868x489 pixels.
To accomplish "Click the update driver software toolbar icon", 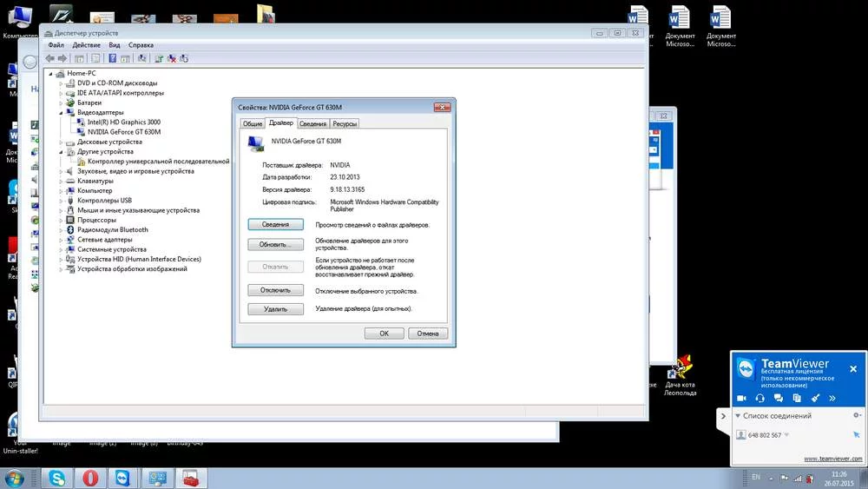I will pyautogui.click(x=159, y=58).
